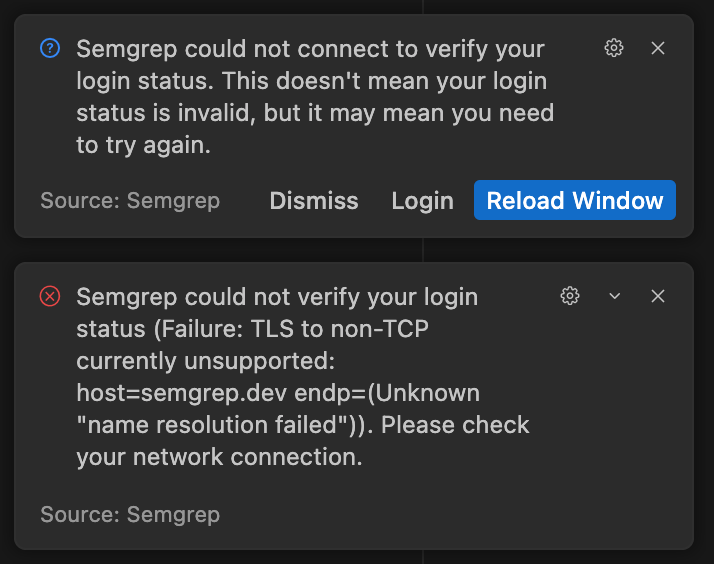Viewport: 714px width, 564px height.
Task: Click the 'TLS to non-TCP currently unsupported' line
Action: click(330, 329)
